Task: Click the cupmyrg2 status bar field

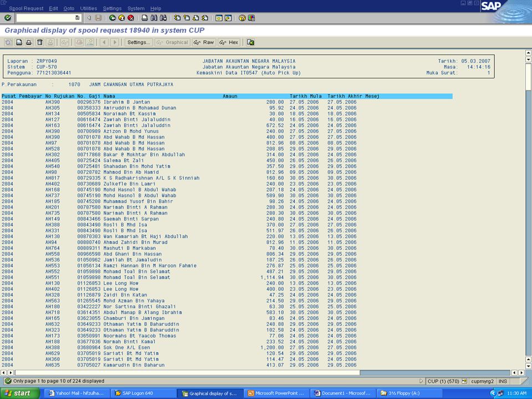Action: (x=483, y=381)
